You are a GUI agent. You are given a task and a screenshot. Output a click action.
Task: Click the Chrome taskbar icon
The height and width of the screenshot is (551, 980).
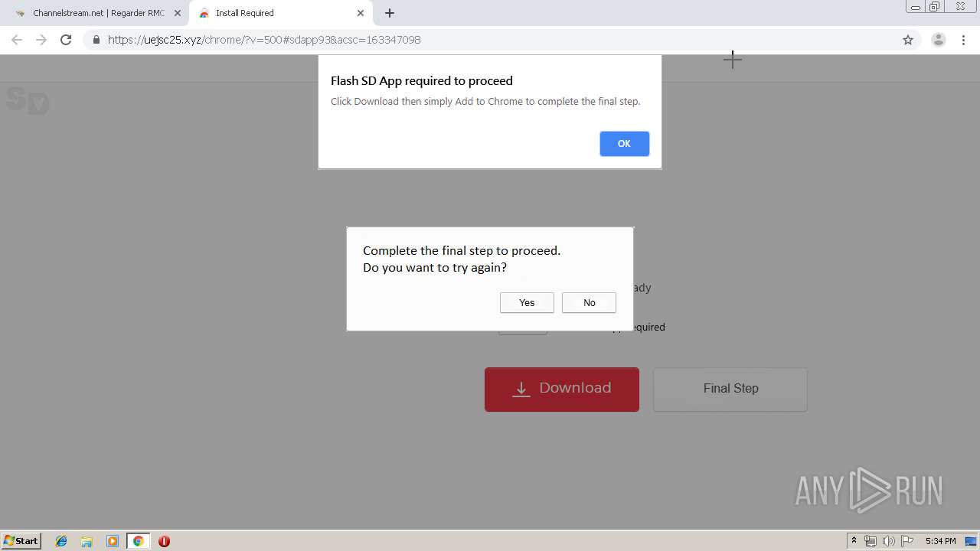click(x=138, y=541)
